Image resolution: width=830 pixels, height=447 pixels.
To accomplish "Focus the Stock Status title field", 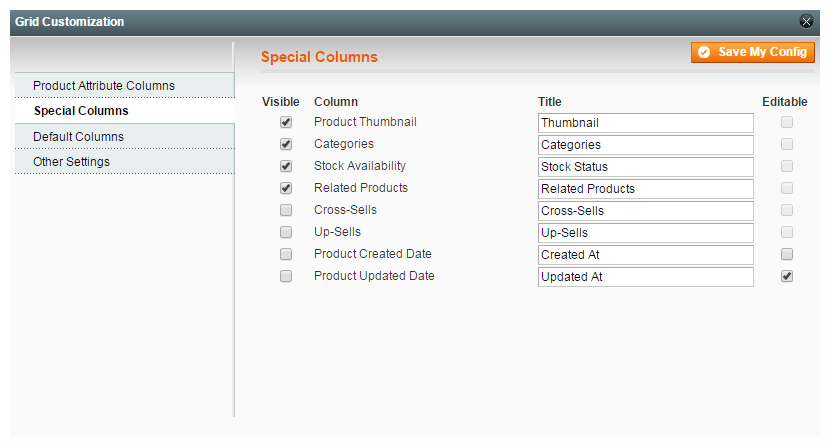I will pos(645,167).
